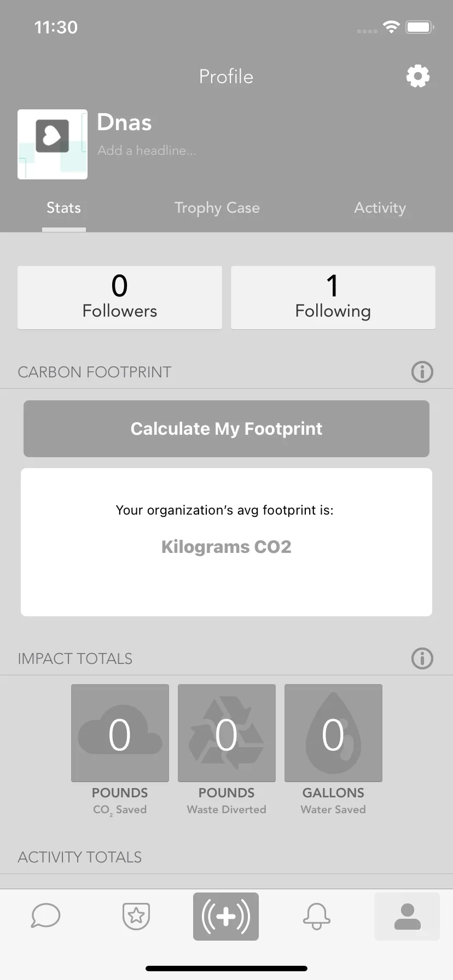
Task: Switch to the Trophy Case tab
Action: [217, 208]
